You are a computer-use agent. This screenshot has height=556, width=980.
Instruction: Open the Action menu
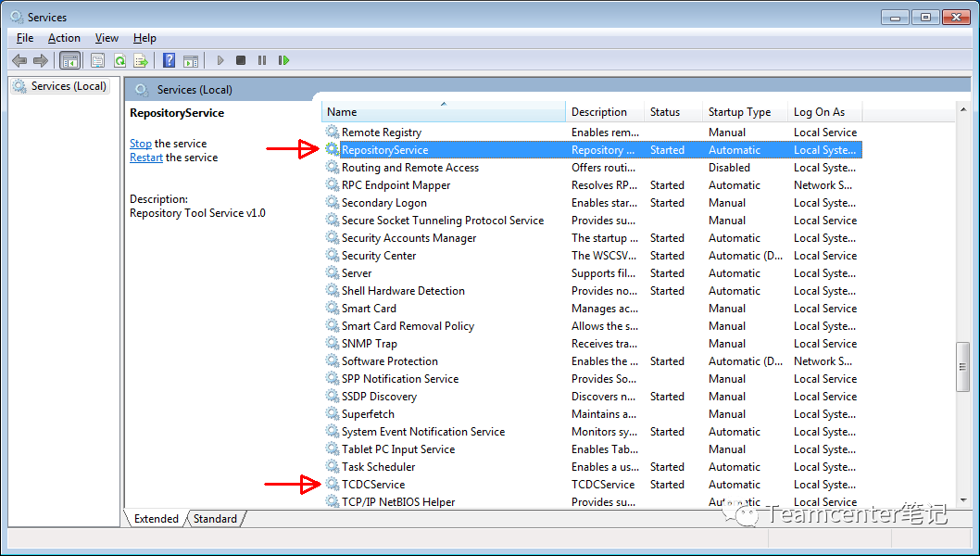(64, 38)
